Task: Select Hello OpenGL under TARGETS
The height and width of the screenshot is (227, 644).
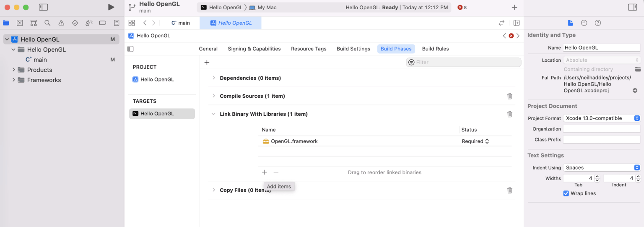Action: [x=162, y=114]
